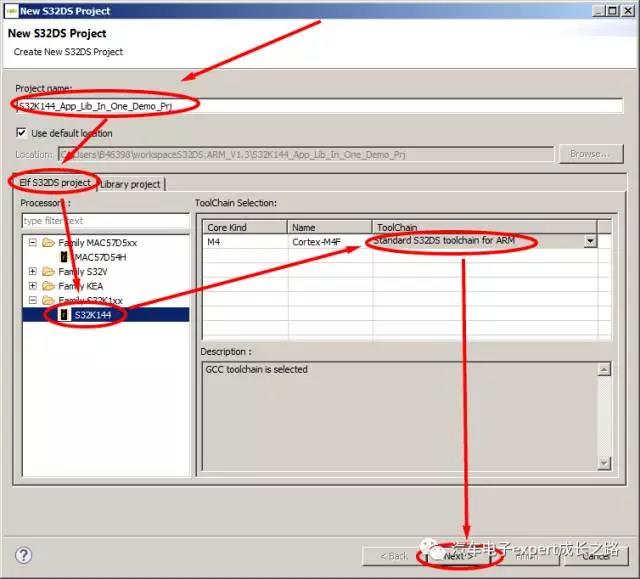This screenshot has height=579, width=640.
Task: Expand the Family KEA tree node
Action: pos(33,286)
